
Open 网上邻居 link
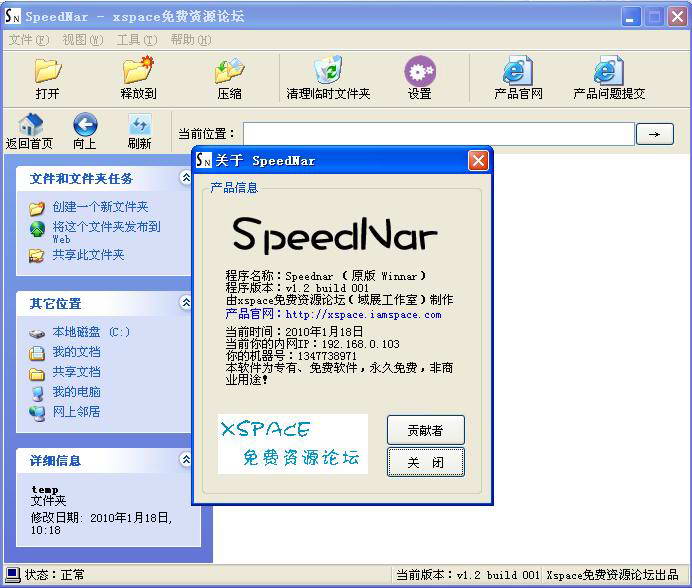[76, 411]
